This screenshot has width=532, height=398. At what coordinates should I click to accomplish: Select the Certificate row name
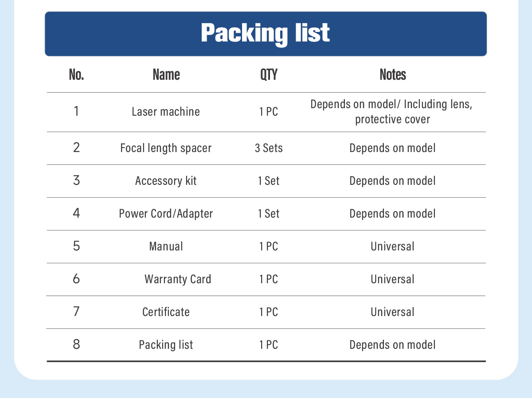(x=166, y=312)
